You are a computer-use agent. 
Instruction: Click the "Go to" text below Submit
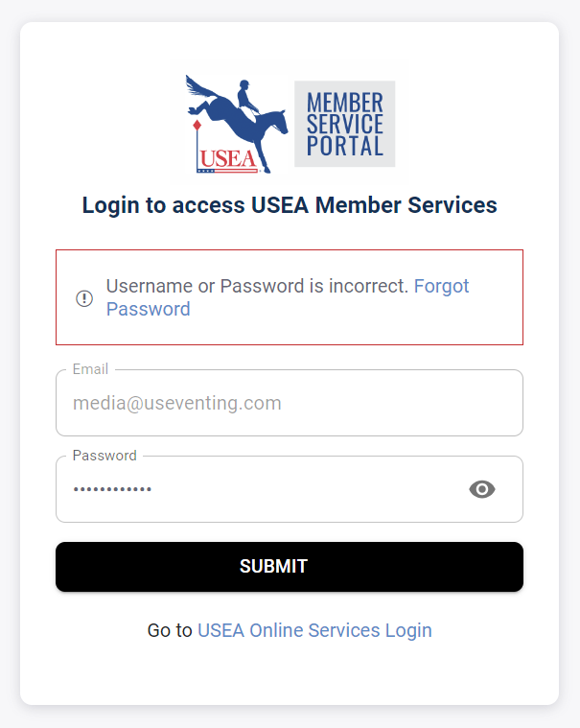170,630
